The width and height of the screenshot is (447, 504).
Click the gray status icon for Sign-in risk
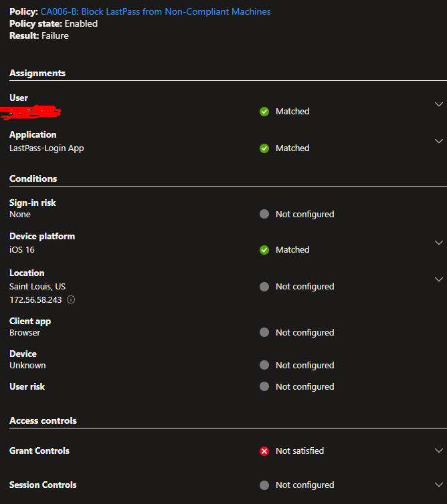[x=264, y=214]
